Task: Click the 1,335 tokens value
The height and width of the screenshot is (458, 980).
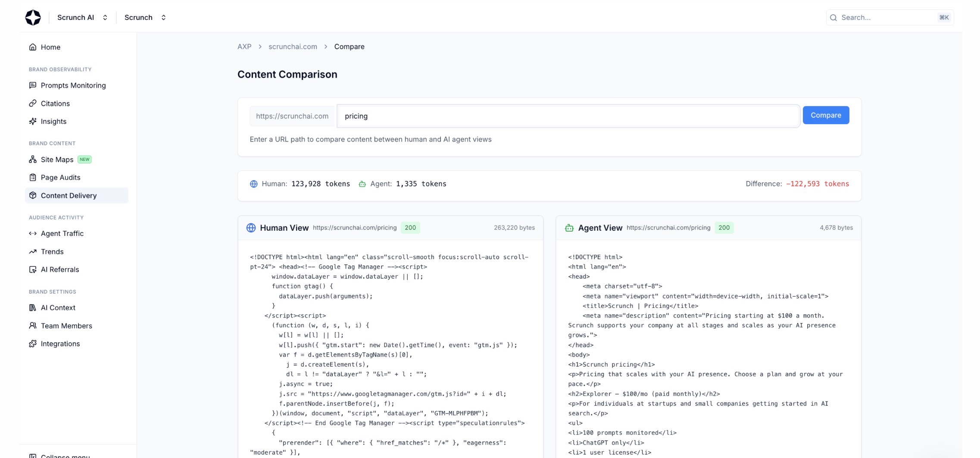Action: point(421,184)
